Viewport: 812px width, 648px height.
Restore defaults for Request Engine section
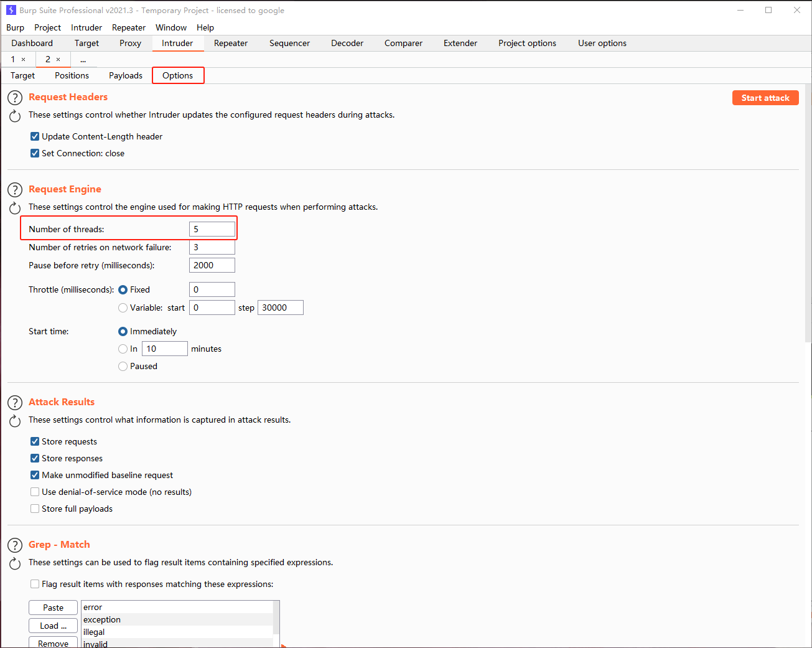tap(15, 208)
